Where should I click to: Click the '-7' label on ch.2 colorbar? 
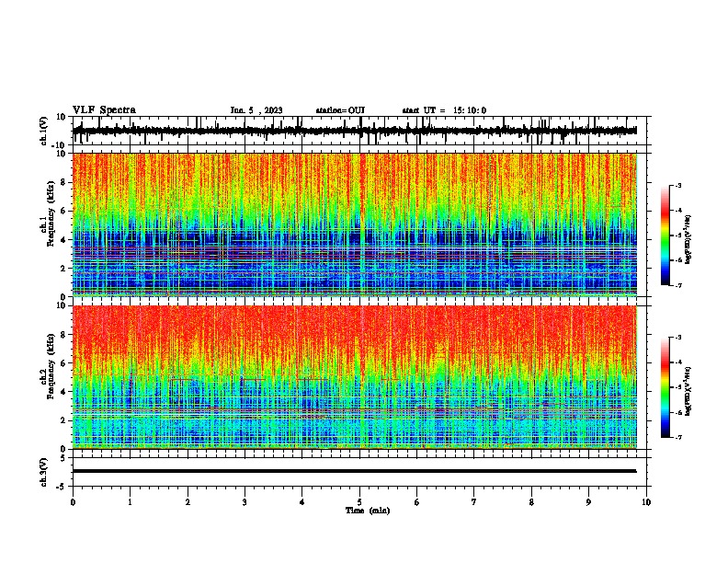click(677, 437)
